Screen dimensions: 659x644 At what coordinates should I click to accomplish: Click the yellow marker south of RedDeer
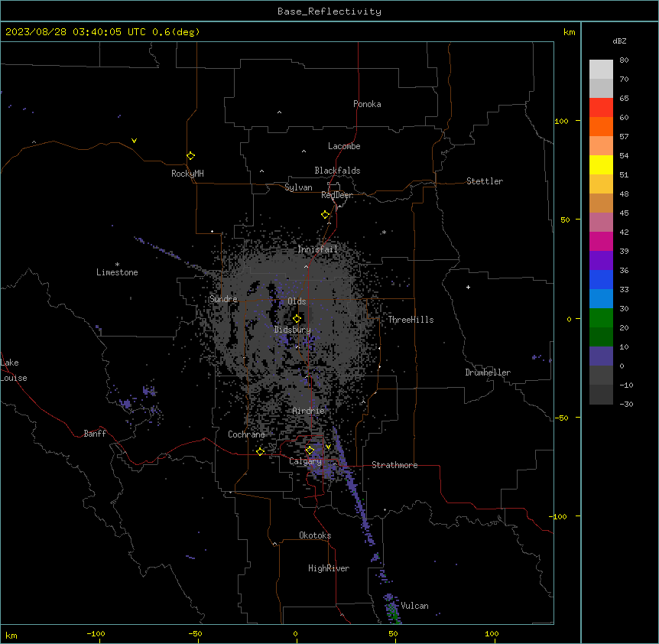[325, 215]
